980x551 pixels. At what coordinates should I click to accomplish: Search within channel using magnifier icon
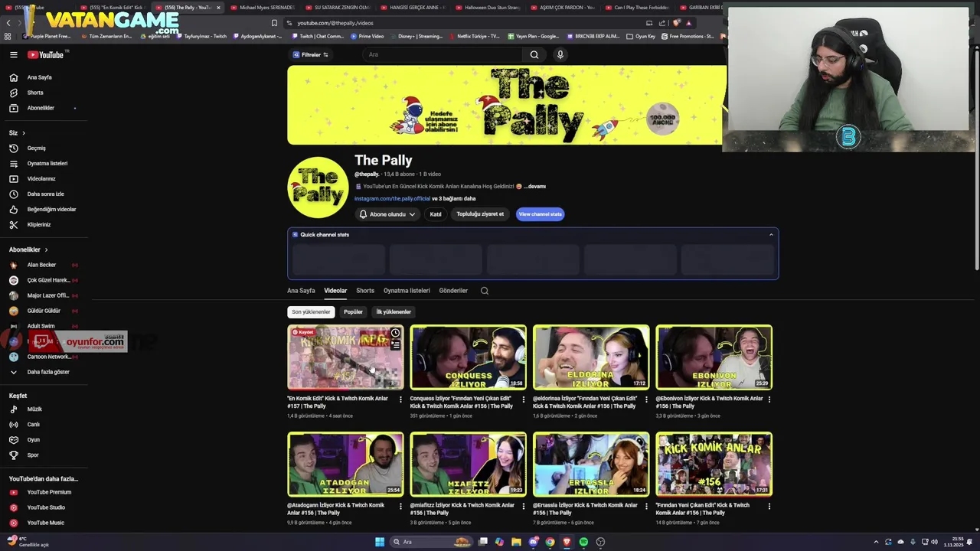[485, 291]
